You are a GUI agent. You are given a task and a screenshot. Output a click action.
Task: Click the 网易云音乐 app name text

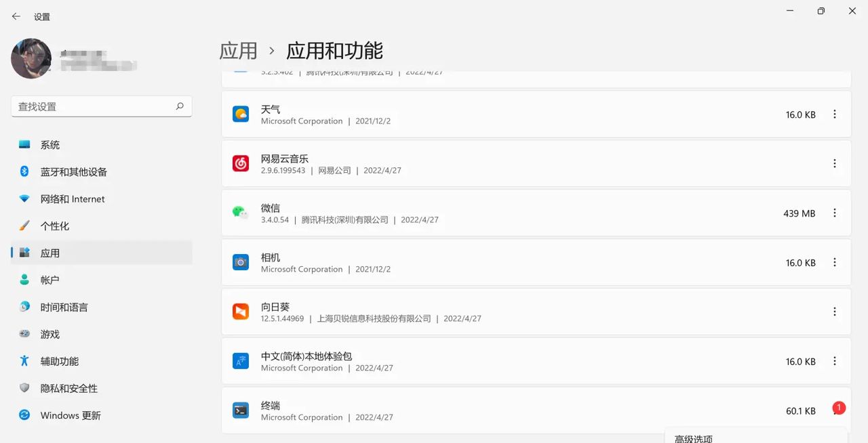285,159
